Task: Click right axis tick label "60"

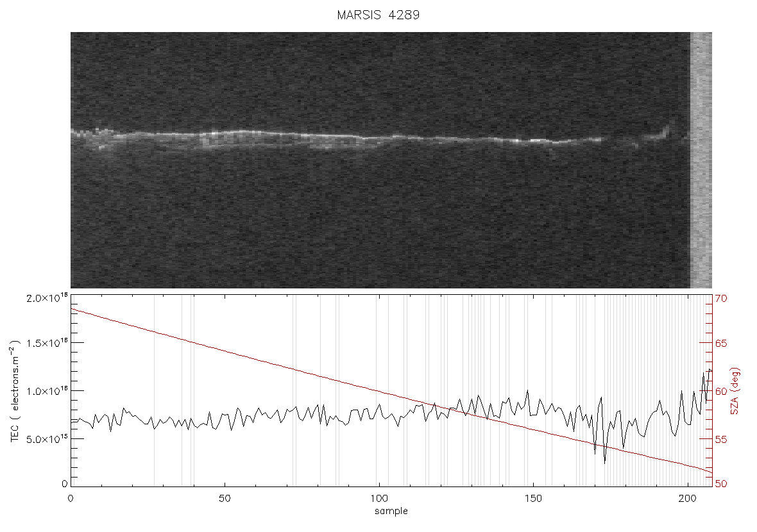Action: point(721,391)
